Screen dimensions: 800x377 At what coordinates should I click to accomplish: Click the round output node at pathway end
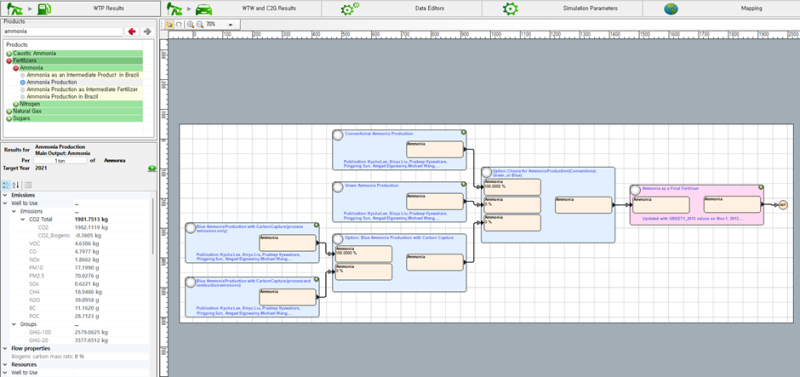783,205
